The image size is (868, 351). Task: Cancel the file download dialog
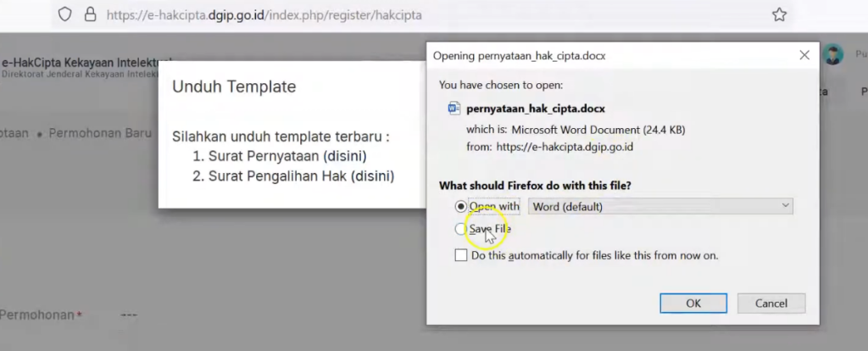click(x=771, y=303)
